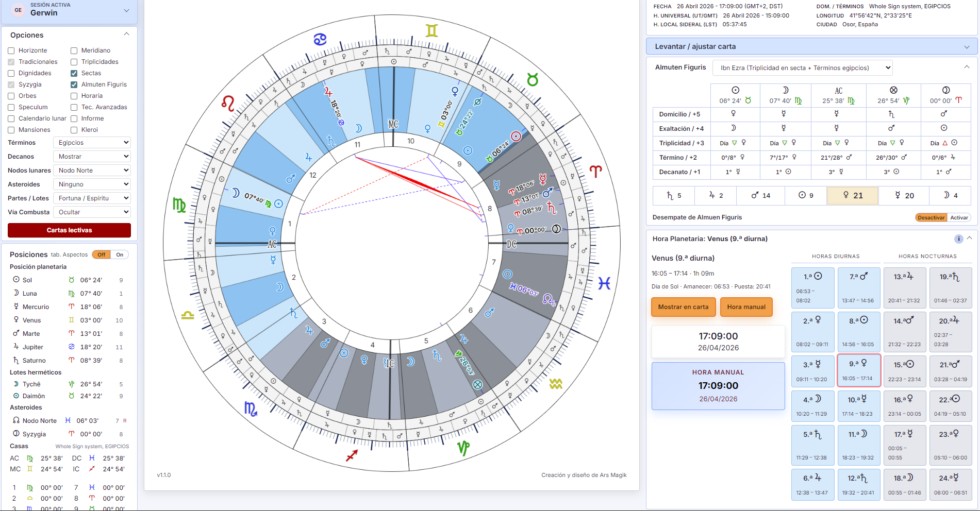
Task: Uncheck the Almuten Figuris checkbox
Action: tap(74, 84)
